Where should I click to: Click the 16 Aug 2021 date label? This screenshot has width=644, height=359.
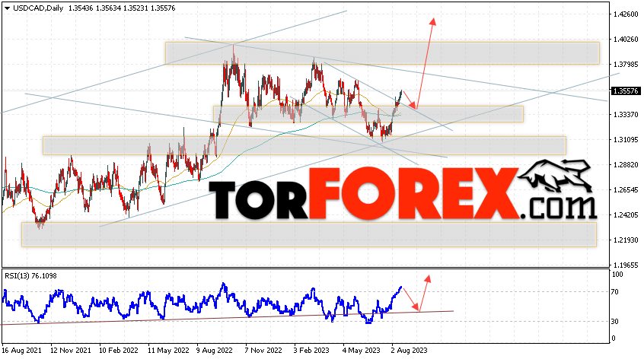(x=22, y=351)
